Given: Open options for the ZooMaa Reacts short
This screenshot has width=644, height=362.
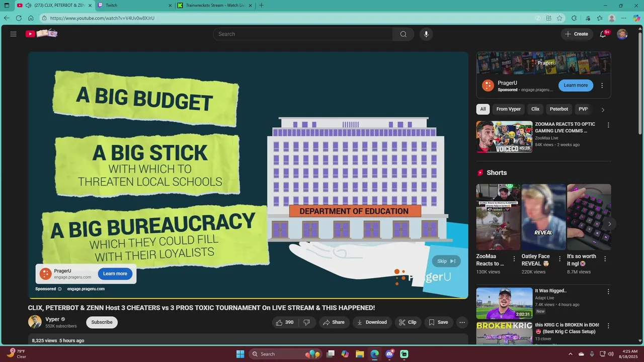Looking at the screenshot, I should pos(514,259).
